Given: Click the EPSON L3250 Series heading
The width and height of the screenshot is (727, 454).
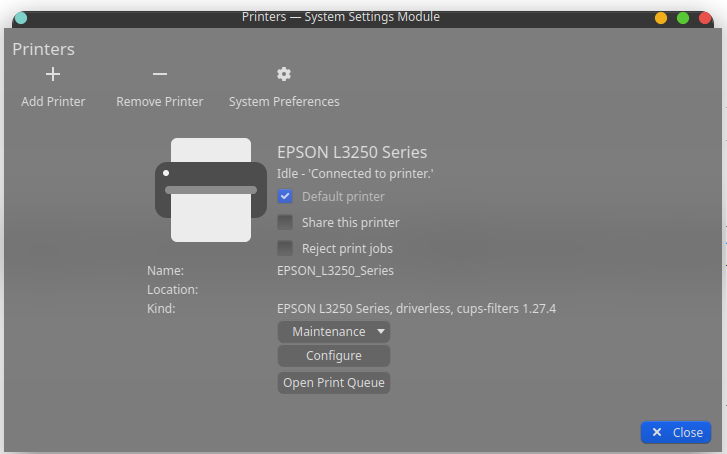Looking at the screenshot, I should click(352, 152).
